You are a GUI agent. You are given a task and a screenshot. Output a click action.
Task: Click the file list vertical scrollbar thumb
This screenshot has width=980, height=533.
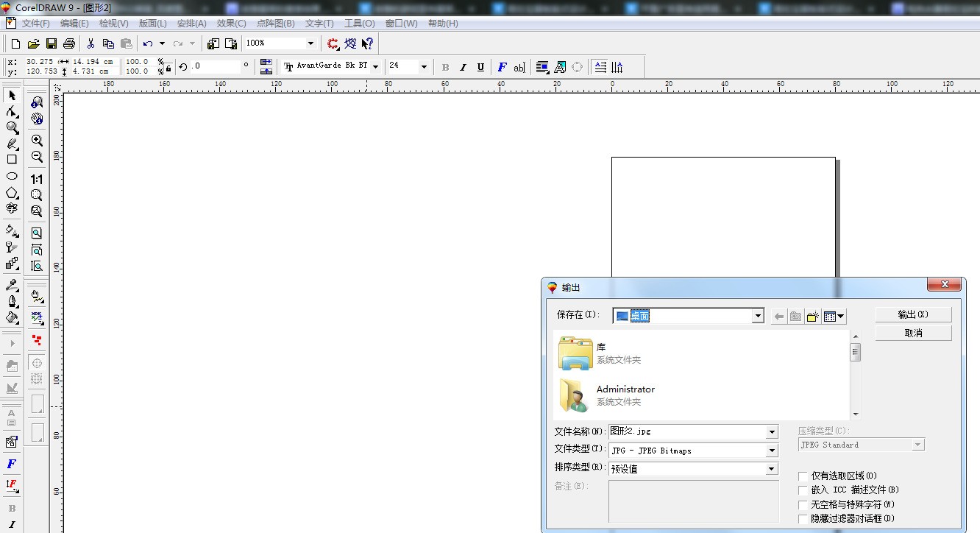[855, 352]
